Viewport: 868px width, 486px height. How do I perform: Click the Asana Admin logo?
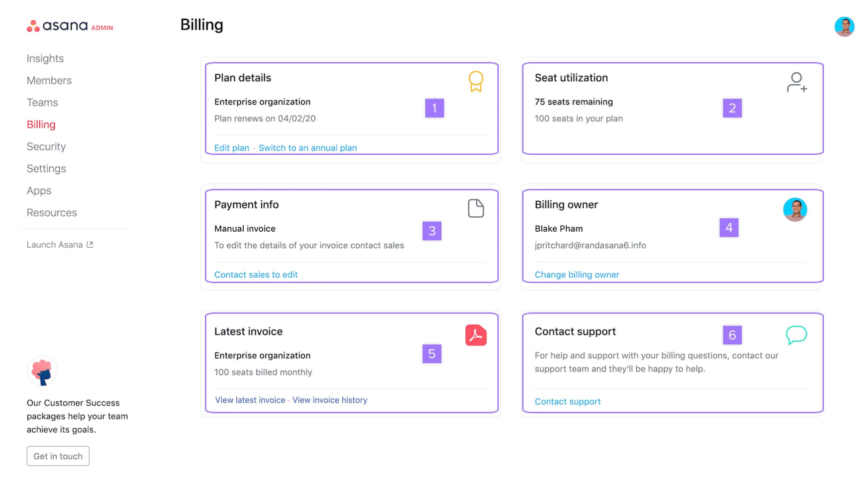[69, 26]
